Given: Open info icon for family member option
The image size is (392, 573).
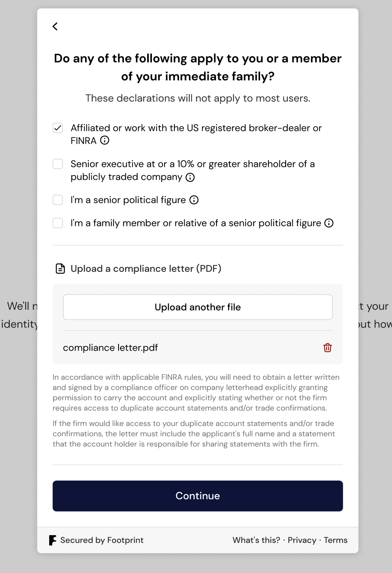Looking at the screenshot, I should pyautogui.click(x=329, y=223).
